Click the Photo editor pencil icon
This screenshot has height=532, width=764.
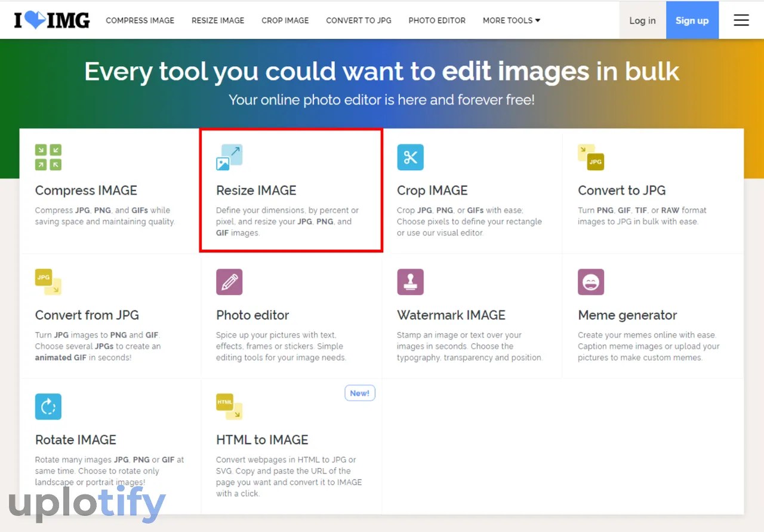coord(229,282)
